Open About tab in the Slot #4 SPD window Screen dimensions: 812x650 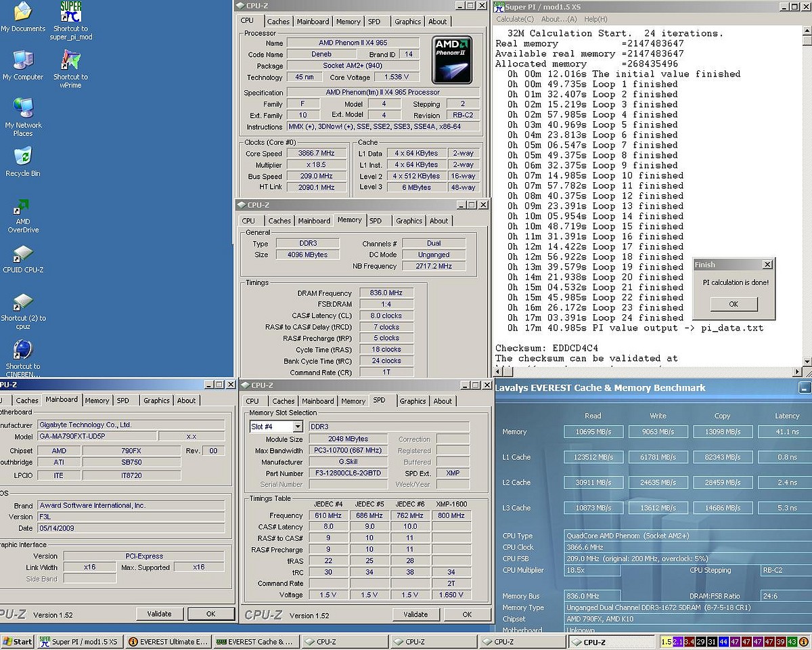(443, 401)
